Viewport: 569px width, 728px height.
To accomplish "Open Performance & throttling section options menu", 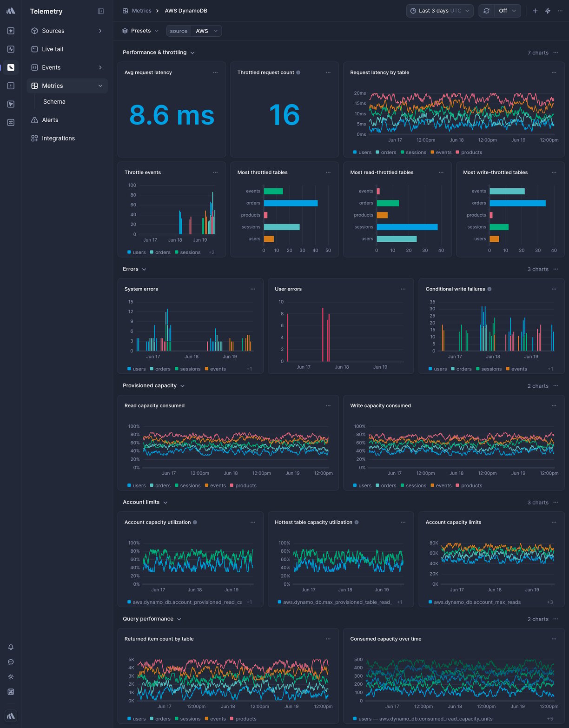I will coord(556,53).
